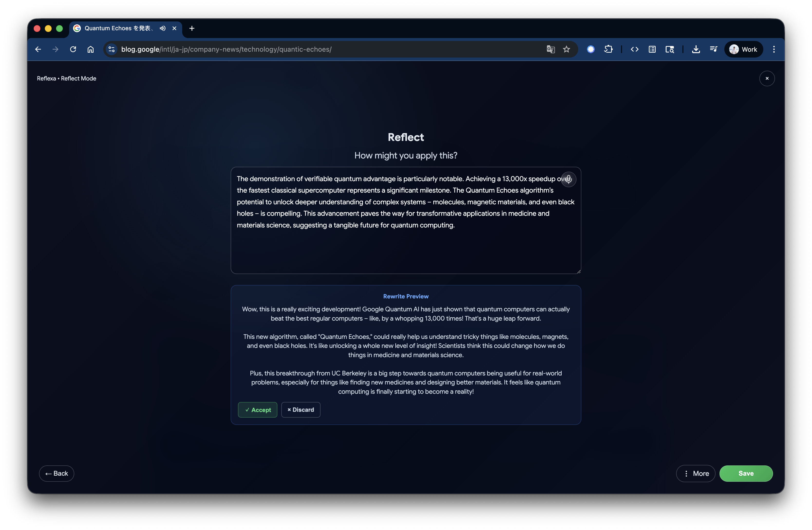This screenshot has width=812, height=530.
Task: Open the extensions puzzle icon
Action: [608, 49]
